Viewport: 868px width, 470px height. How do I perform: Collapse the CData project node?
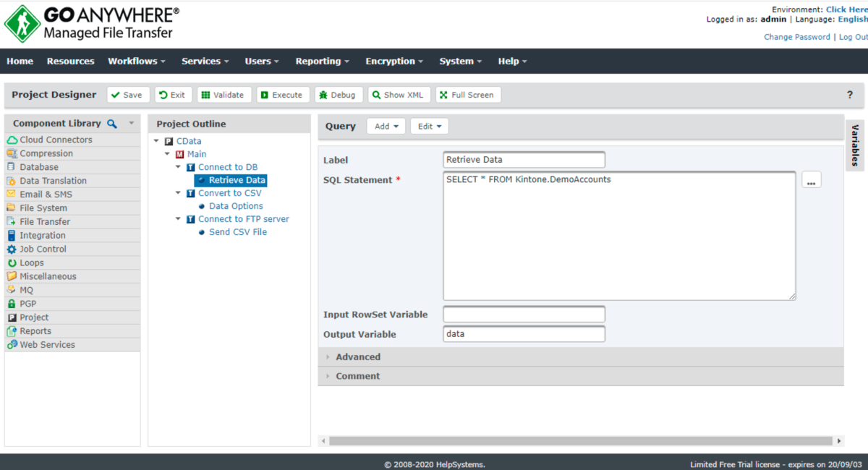click(x=157, y=141)
